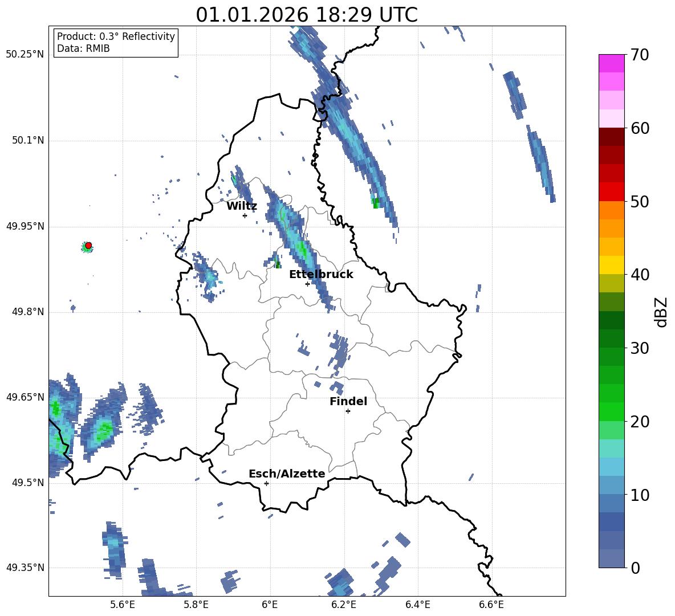Click the Data: RMIB text

(x=83, y=48)
